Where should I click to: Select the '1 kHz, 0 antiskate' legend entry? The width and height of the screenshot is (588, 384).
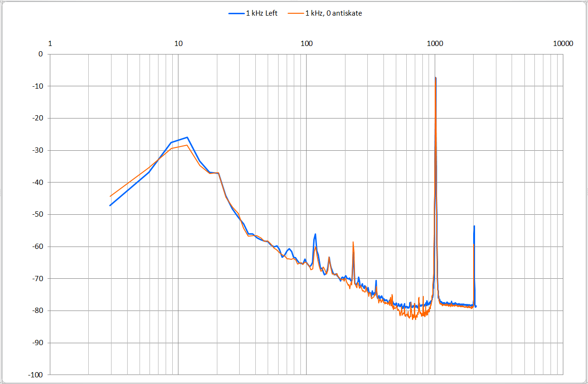tap(325, 13)
